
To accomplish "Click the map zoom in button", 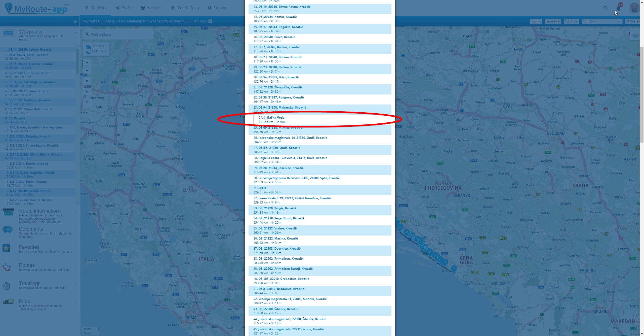I will [87, 63].
